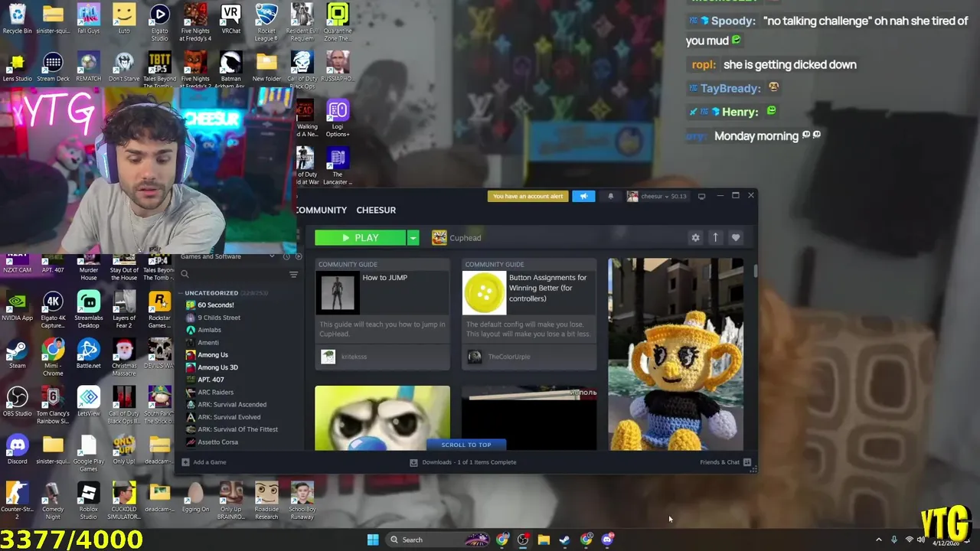Select ARC Raiders in library list
Image resolution: width=980 pixels, height=551 pixels.
[215, 392]
